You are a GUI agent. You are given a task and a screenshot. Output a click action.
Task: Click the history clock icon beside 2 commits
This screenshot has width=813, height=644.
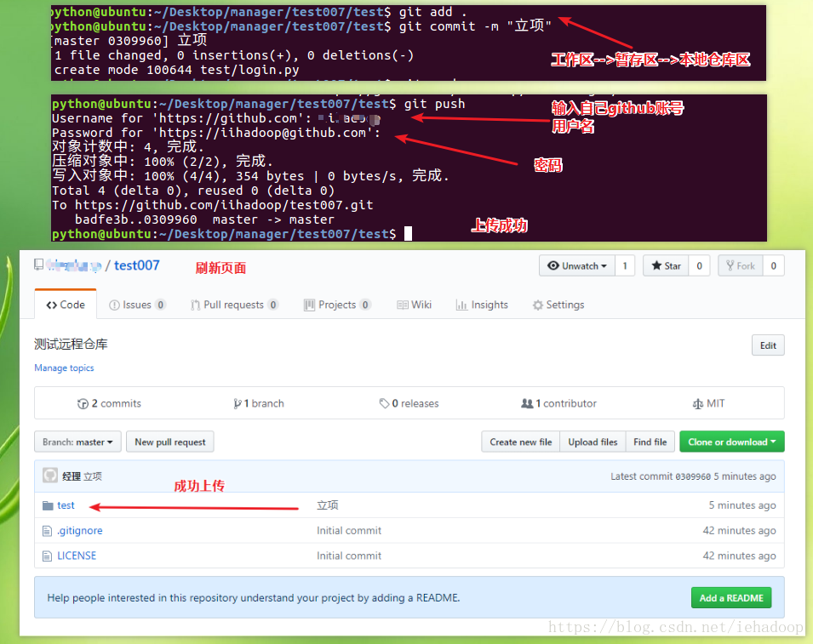click(x=83, y=403)
